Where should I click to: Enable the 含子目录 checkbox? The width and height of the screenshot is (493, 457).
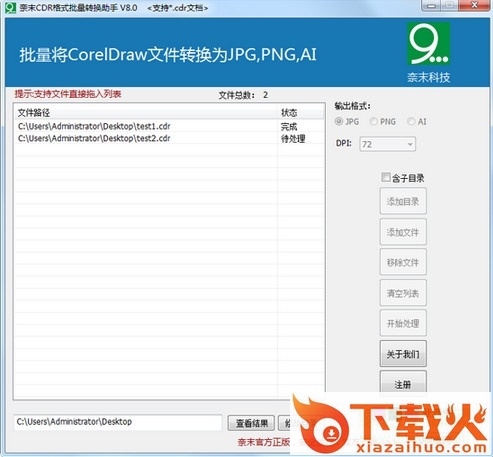386,177
